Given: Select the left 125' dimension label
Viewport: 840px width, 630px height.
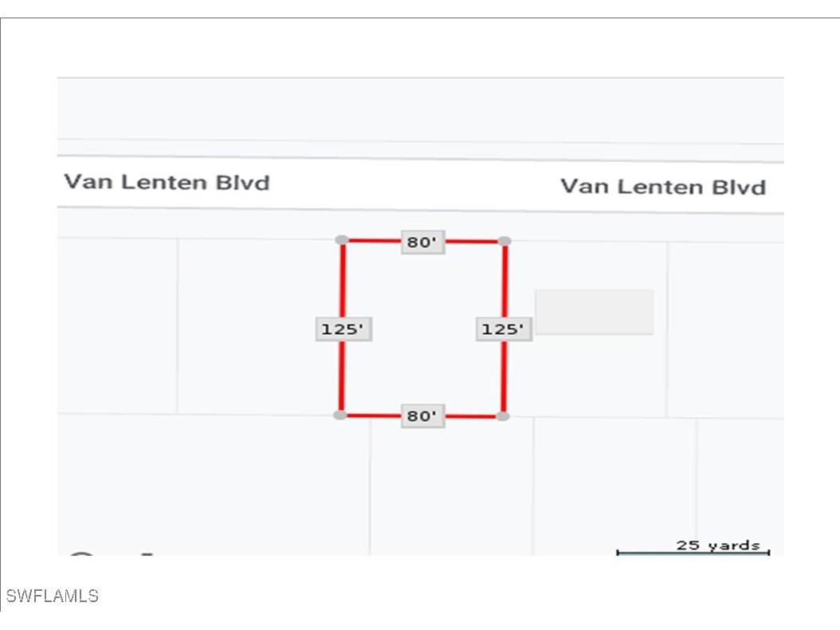Looking at the screenshot, I should tap(343, 329).
